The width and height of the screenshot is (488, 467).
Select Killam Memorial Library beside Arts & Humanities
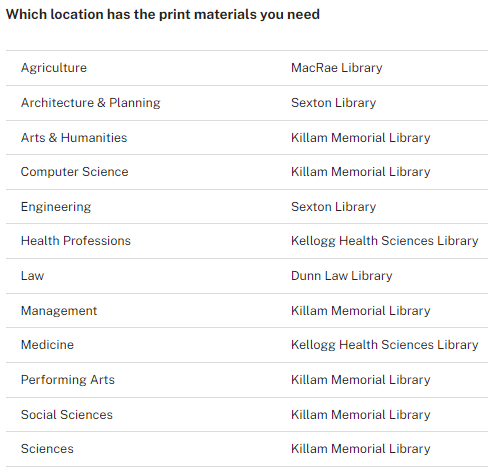tap(361, 138)
